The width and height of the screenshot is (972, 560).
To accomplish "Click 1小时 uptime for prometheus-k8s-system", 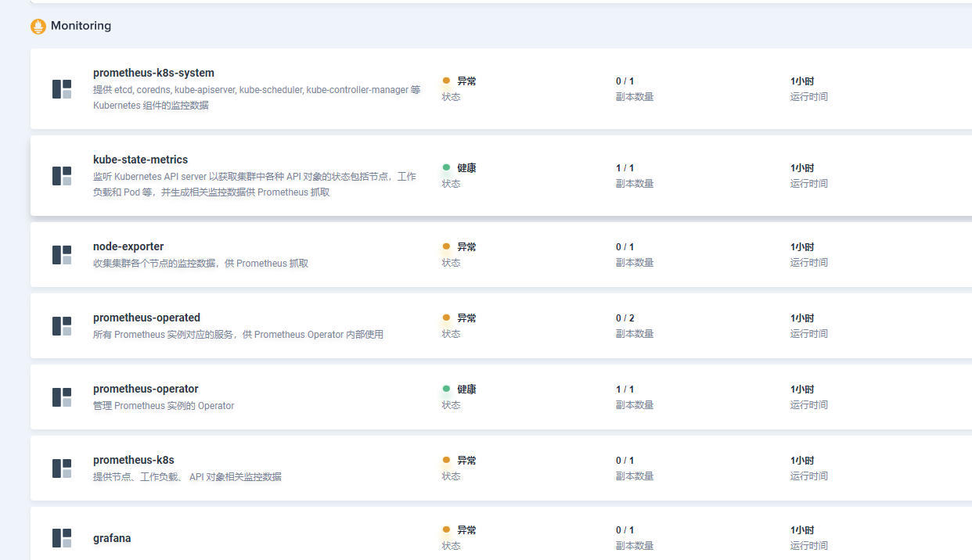I will [x=802, y=81].
